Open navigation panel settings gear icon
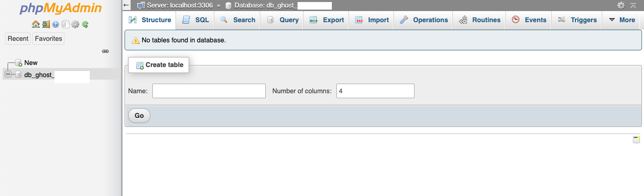 [x=75, y=24]
